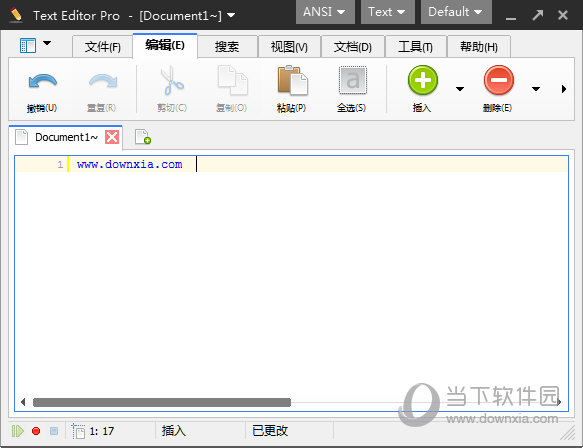Viewport: 583px width, 448px height.
Task: Expand the Insert (插入) dropdown arrow
Action: [x=460, y=89]
